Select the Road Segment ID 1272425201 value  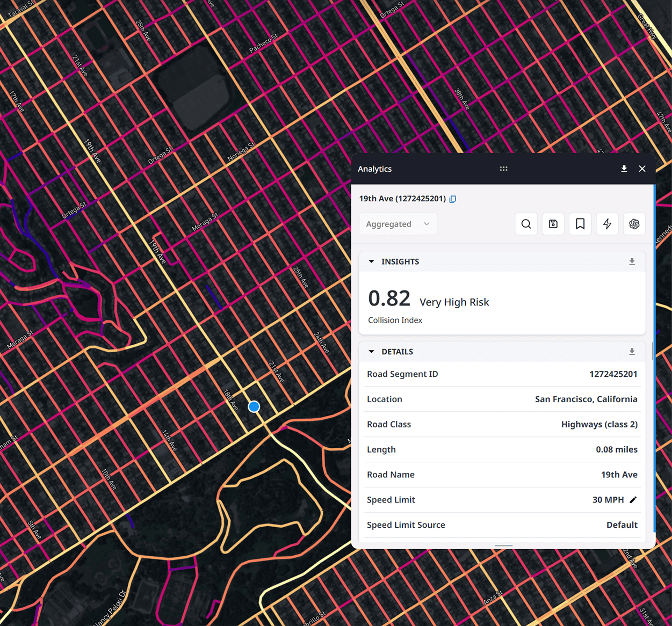click(x=613, y=374)
